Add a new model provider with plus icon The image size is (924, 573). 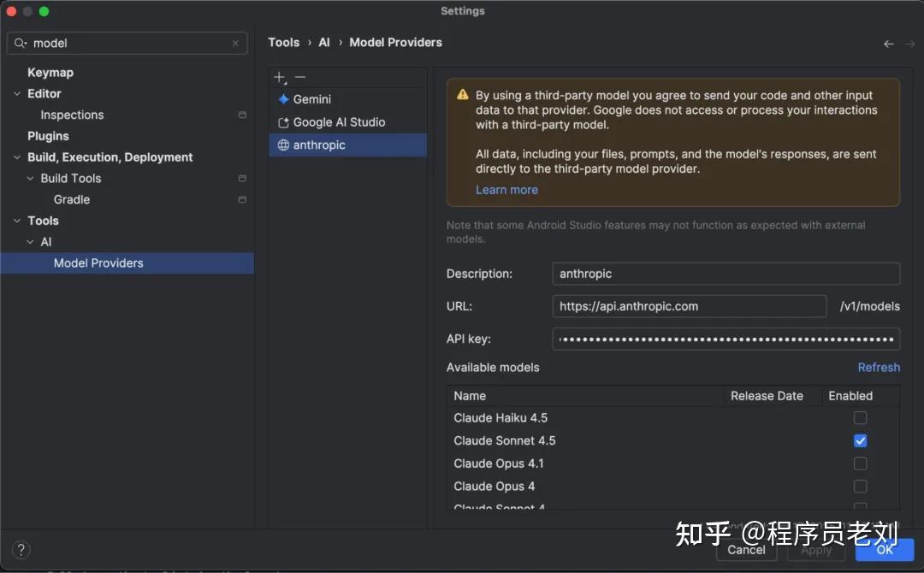point(280,77)
